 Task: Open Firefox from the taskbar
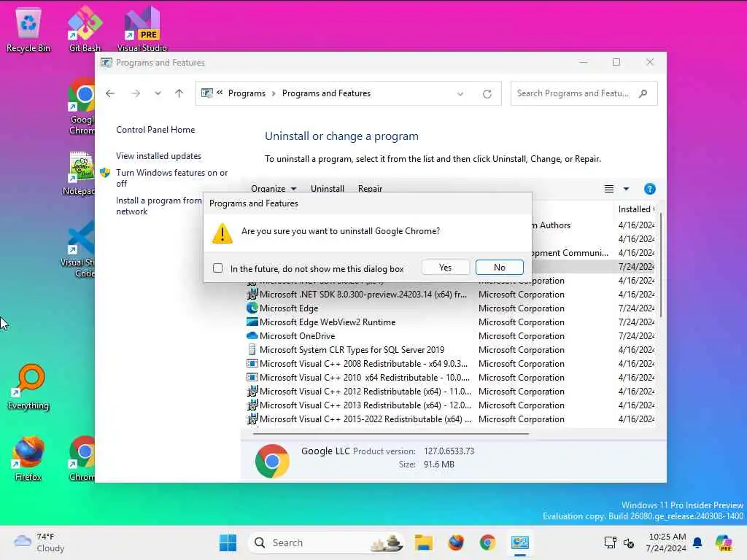(456, 542)
